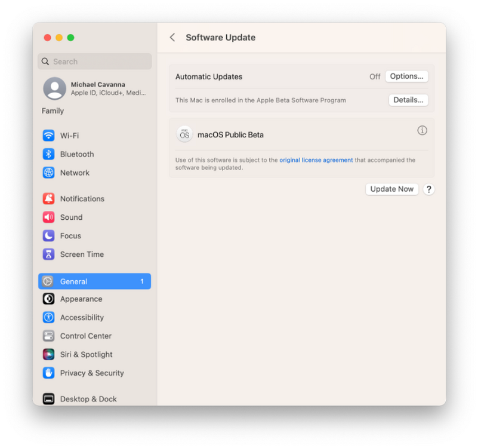Click Update Now

coord(391,189)
